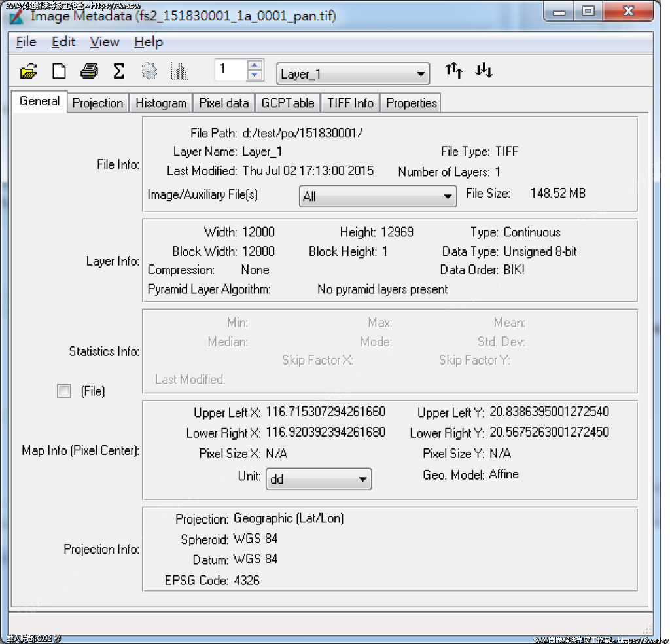
Task: Open the Edit menu
Action: click(63, 42)
